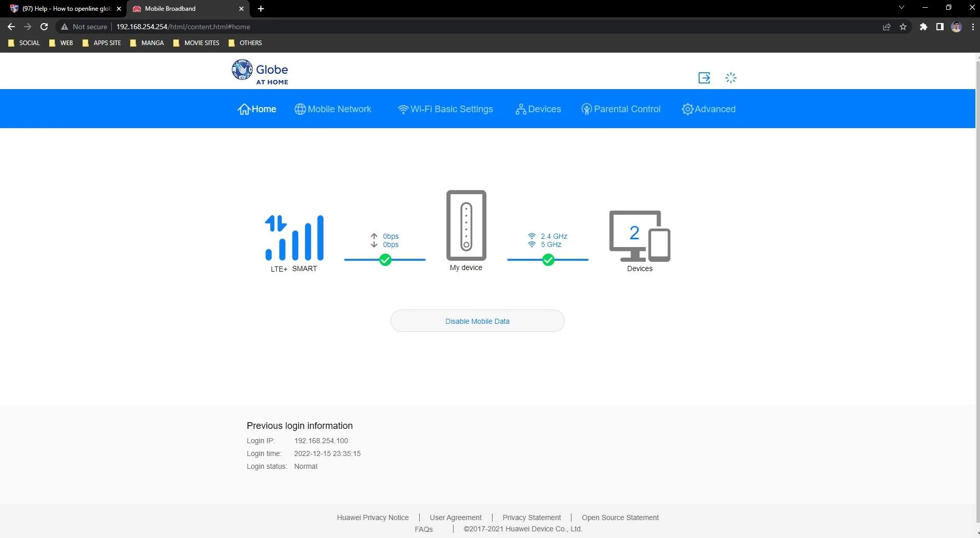The width and height of the screenshot is (980, 538).
Task: Click the 5 GHz Wi-Fi label
Action: (x=551, y=244)
